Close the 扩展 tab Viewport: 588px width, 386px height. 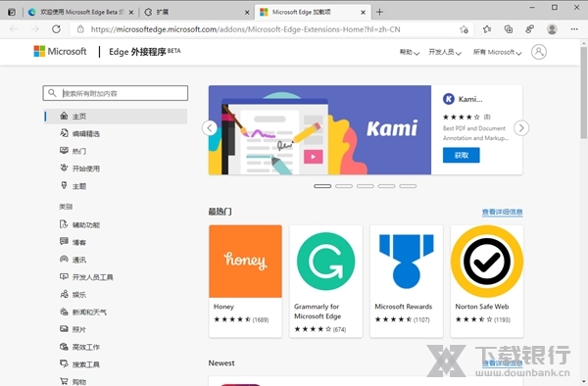(x=247, y=13)
